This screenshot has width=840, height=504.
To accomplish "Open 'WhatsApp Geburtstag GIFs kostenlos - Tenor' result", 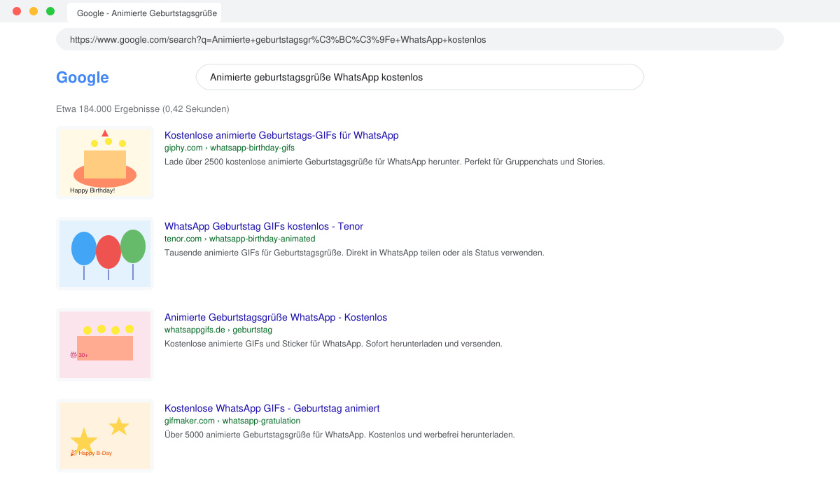I will [264, 226].
